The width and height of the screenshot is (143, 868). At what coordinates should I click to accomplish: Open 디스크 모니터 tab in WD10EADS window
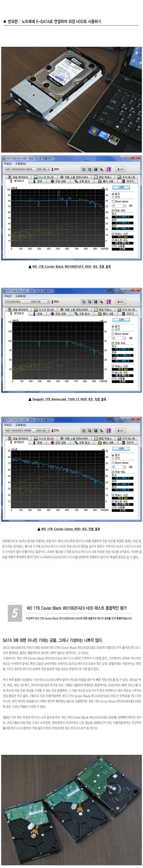click(x=44, y=438)
